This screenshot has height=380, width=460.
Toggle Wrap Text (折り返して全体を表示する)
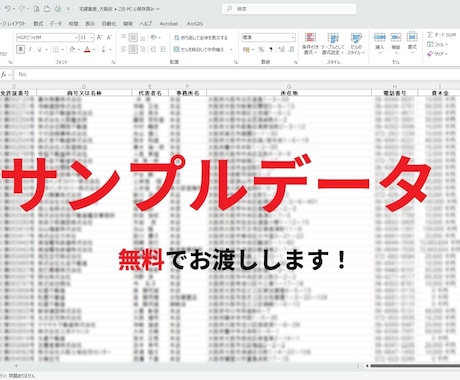200,37
